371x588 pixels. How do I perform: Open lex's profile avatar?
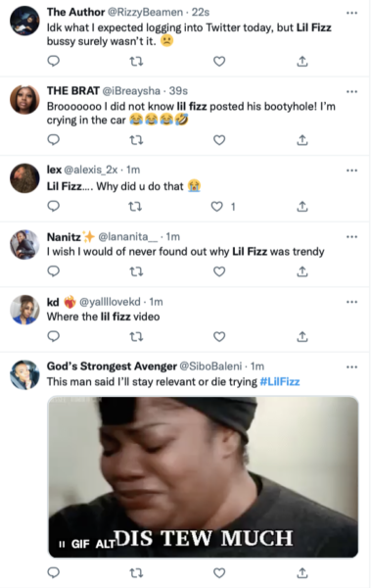click(x=24, y=178)
